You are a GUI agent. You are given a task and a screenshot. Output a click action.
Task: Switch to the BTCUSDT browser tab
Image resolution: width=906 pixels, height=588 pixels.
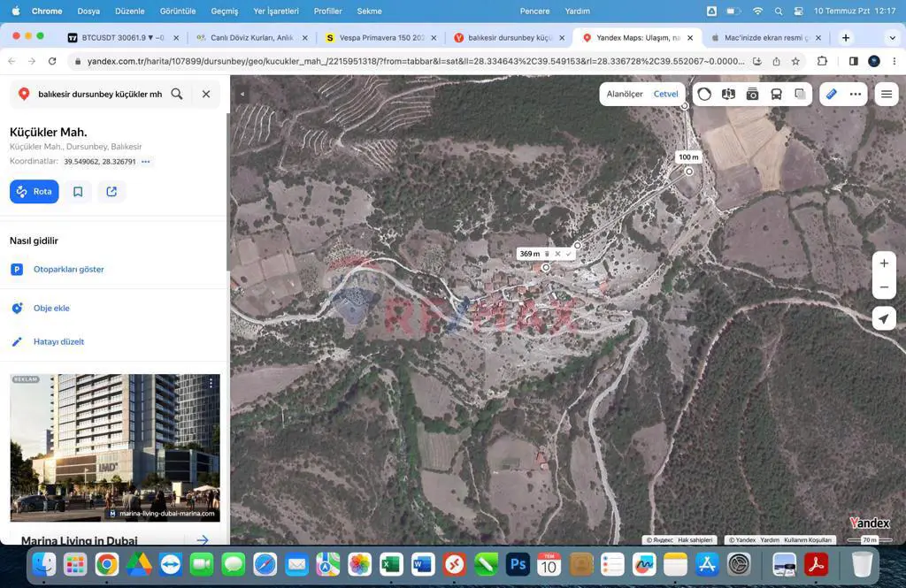click(x=122, y=37)
